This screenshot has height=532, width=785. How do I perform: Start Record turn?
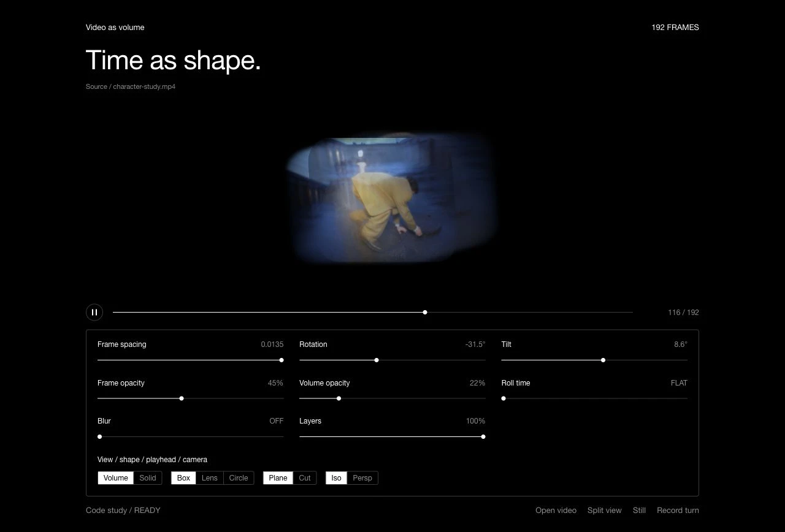(678, 511)
